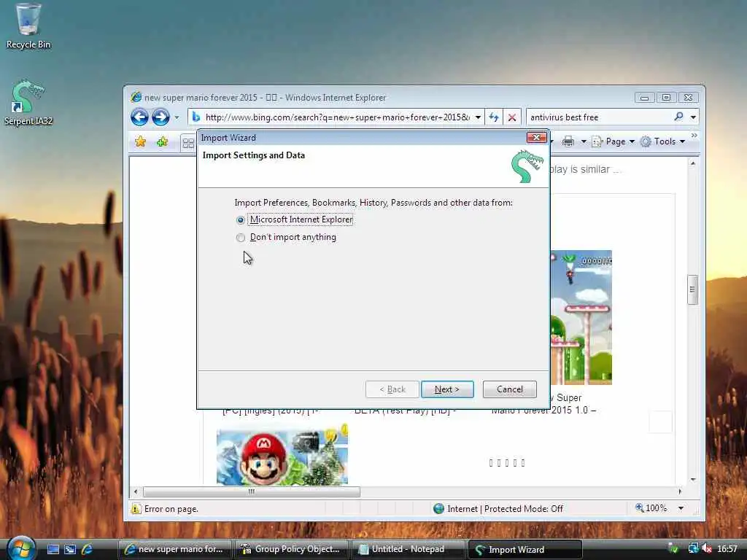Image resolution: width=747 pixels, height=560 pixels.
Task: Switch to Untitled - Notepad taskbar button
Action: 409,549
